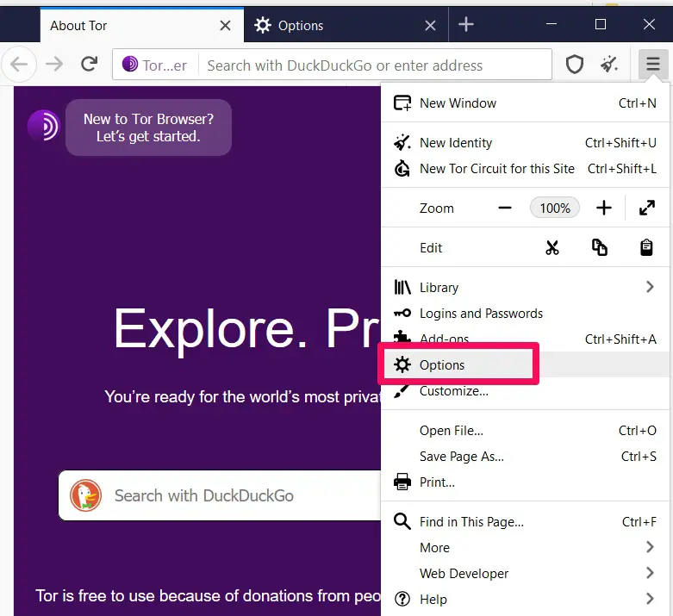Viewport: 673px width, 616px height.
Task: Click the back navigation arrow
Action: (19, 65)
